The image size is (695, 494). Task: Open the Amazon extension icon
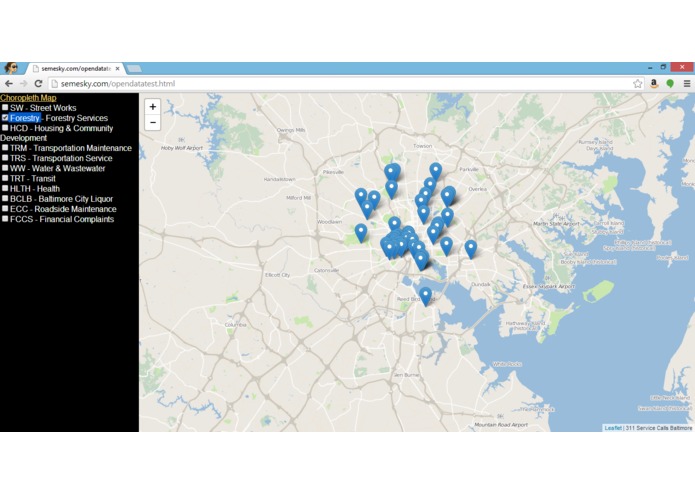coord(654,83)
